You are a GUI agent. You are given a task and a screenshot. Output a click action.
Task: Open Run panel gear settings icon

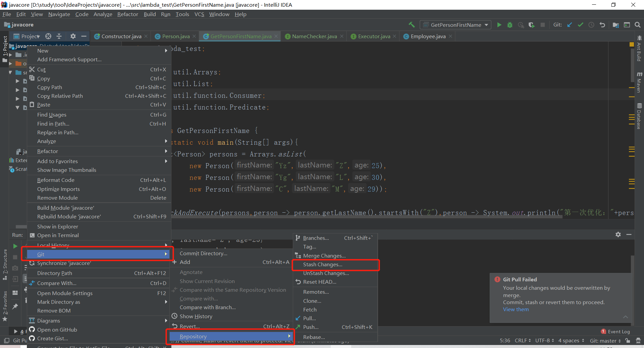tap(618, 234)
